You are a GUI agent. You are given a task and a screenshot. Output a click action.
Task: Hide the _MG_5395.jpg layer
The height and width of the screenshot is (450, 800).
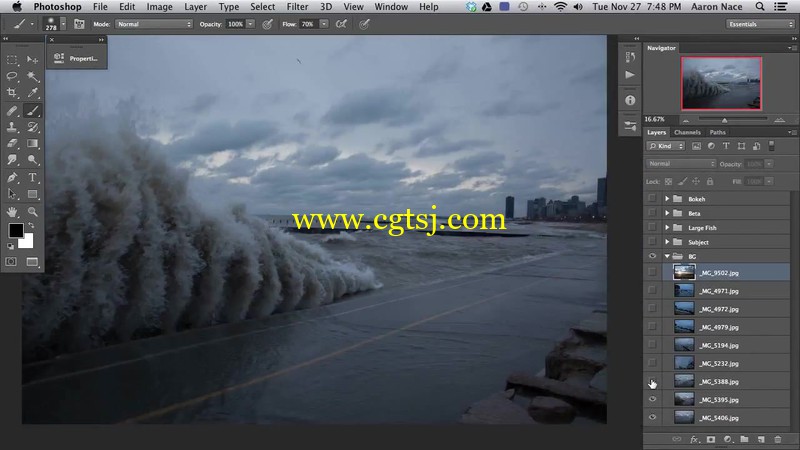tap(652, 399)
